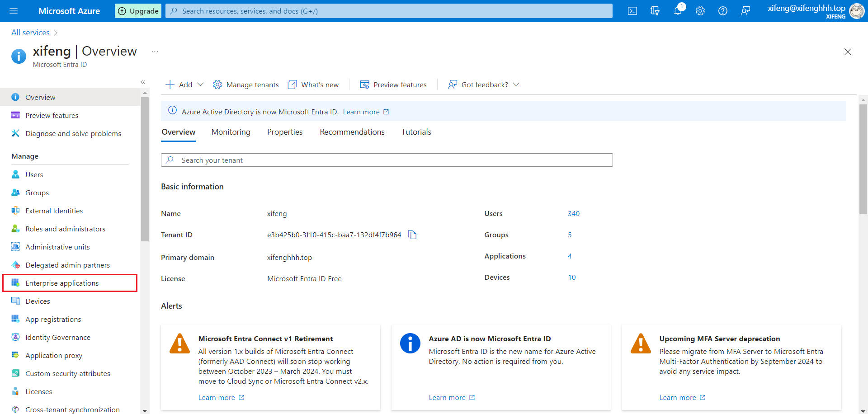The height and width of the screenshot is (414, 868).
Task: Open the Applications count 4
Action: tap(570, 256)
